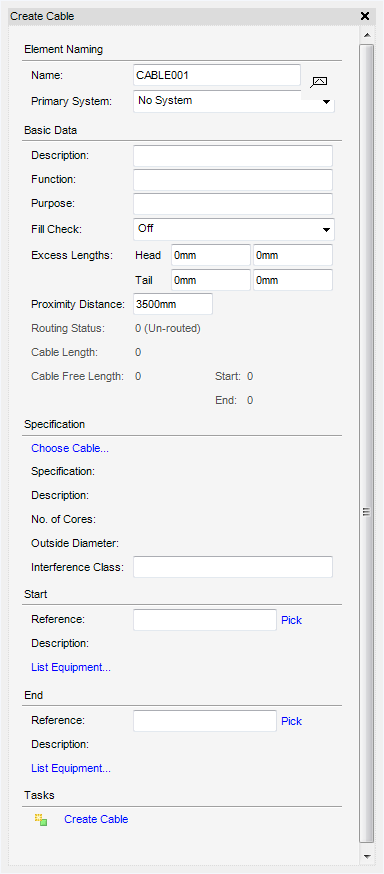Click the Purpose text field

coord(233,203)
